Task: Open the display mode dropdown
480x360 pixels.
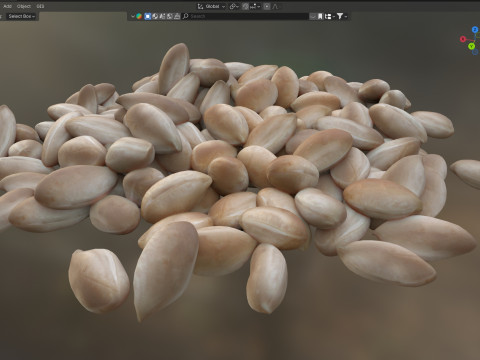Action: [x=330, y=16]
